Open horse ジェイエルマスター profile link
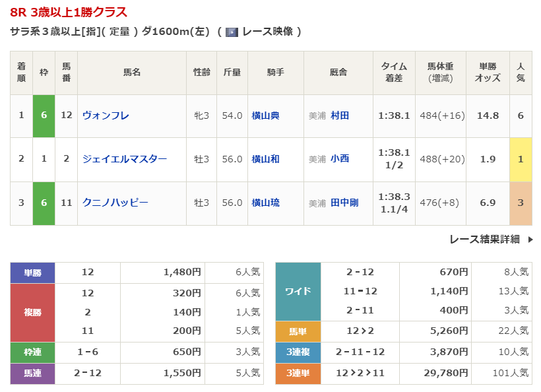Screen dimensions: 541x392 [124, 159]
